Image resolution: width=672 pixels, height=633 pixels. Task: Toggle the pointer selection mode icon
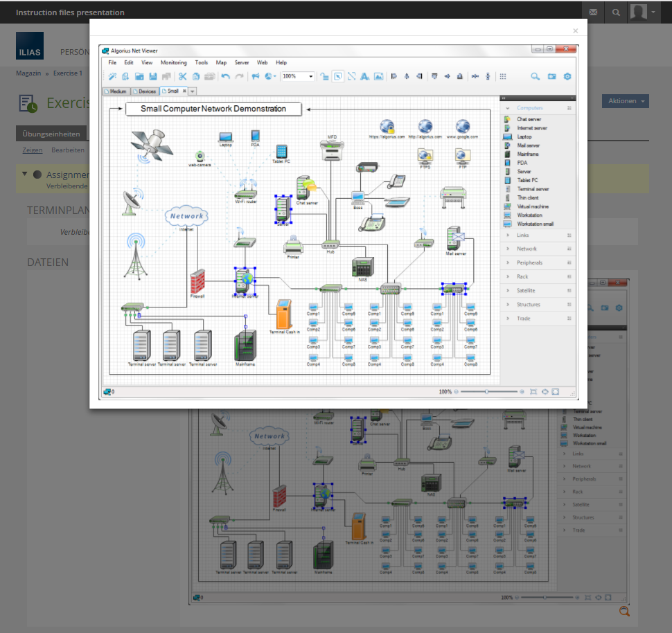pos(338,76)
